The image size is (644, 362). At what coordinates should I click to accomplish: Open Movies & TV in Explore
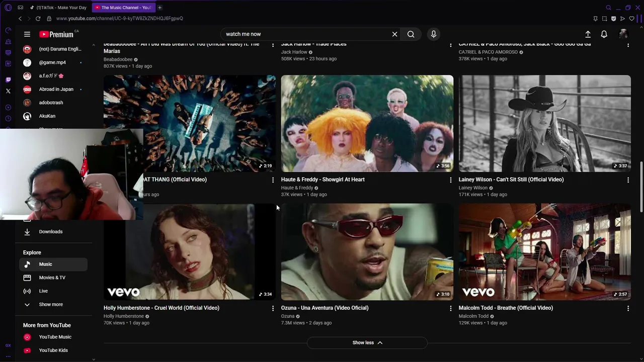(x=53, y=278)
